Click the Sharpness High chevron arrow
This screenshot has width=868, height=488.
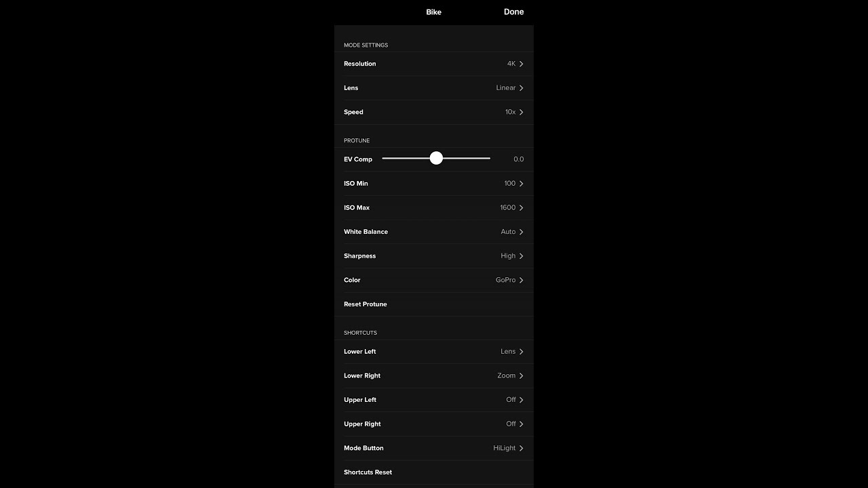521,256
